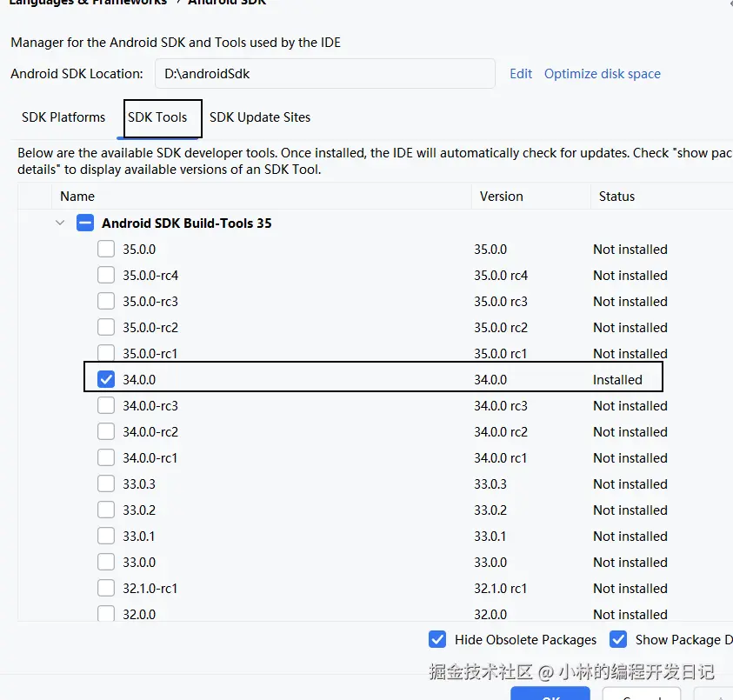Toggle the Android SDK Build-Tools 35 group checkbox
This screenshot has height=700, width=733.
click(x=85, y=223)
